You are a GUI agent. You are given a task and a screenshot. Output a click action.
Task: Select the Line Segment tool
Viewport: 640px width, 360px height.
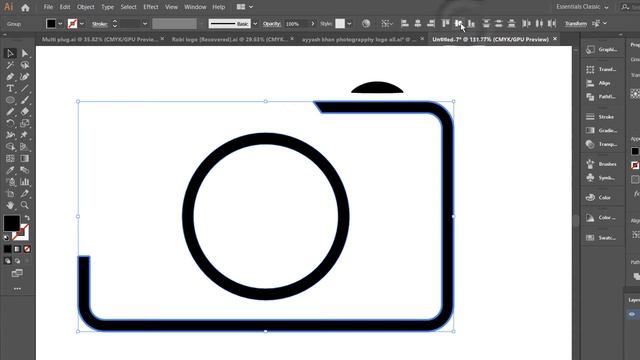25,88
